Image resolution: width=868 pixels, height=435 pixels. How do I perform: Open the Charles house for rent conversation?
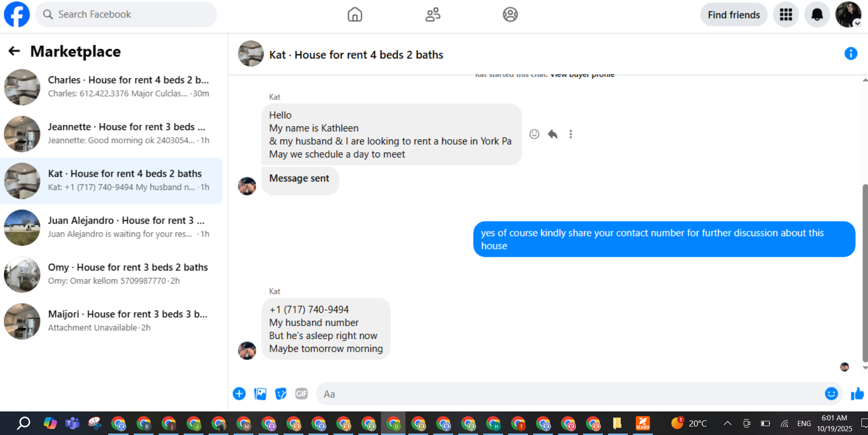[x=111, y=87]
